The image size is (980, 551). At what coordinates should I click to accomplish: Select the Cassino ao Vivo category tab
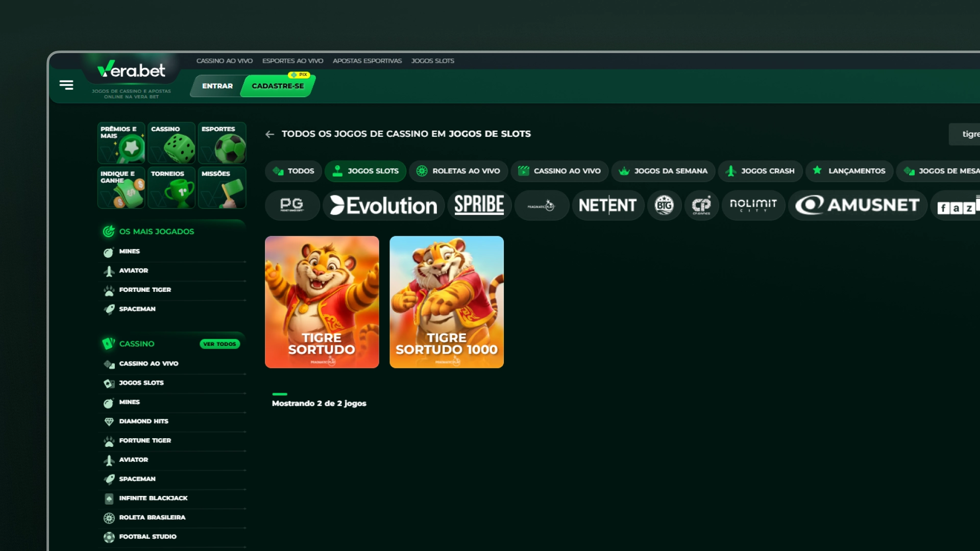559,171
